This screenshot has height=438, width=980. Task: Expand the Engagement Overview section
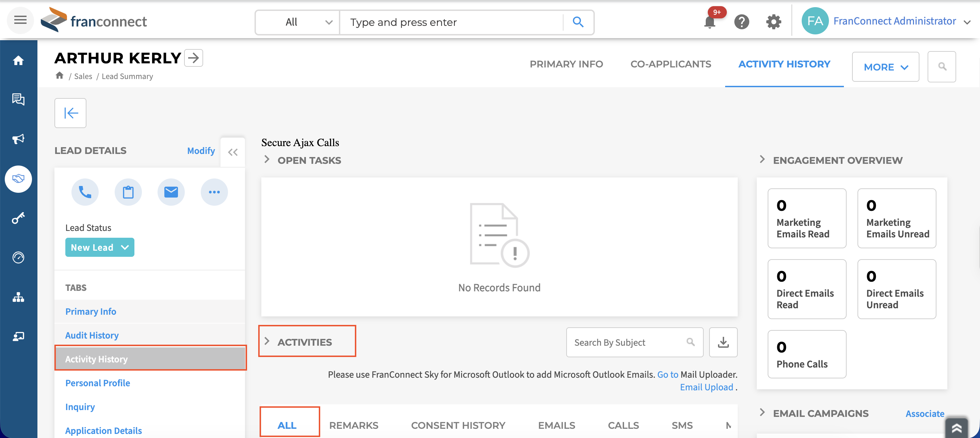coord(762,160)
